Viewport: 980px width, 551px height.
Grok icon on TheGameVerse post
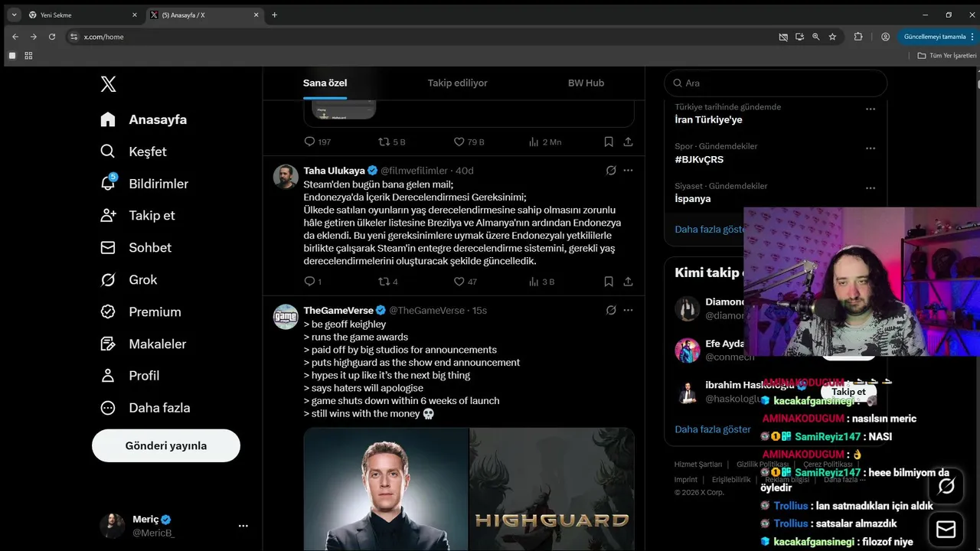point(611,311)
